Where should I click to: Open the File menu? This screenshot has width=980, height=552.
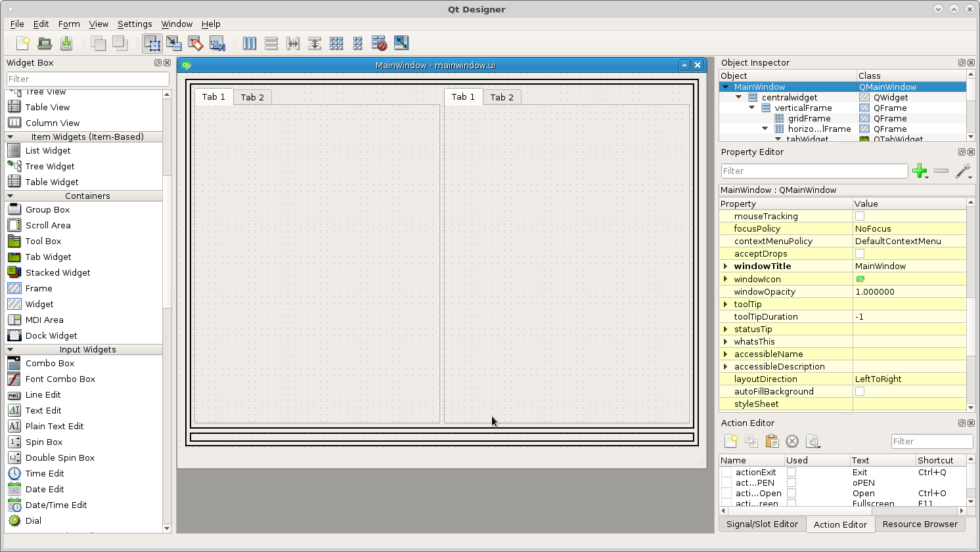click(17, 24)
